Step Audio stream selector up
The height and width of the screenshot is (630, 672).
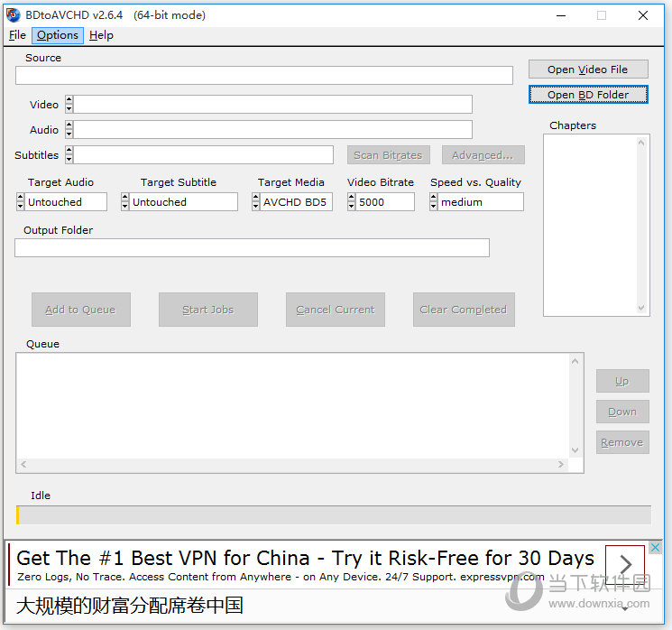tap(69, 125)
